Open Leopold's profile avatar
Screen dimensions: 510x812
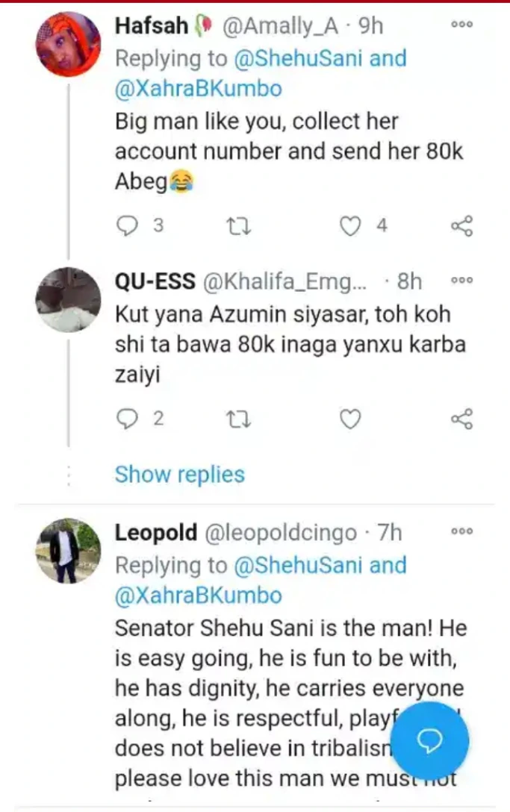[x=68, y=551]
